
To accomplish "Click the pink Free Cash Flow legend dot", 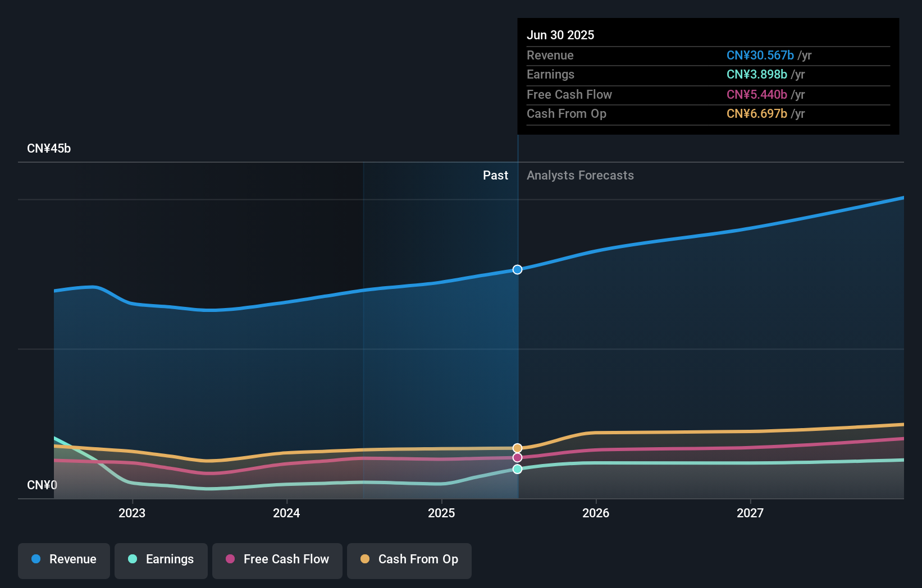I will pyautogui.click(x=229, y=559).
